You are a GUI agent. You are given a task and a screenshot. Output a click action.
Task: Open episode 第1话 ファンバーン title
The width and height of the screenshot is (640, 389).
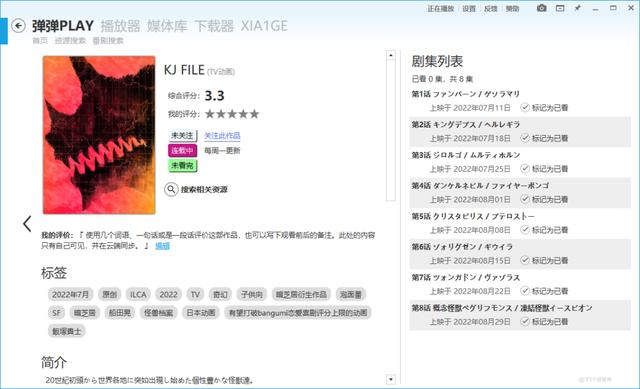(466, 94)
